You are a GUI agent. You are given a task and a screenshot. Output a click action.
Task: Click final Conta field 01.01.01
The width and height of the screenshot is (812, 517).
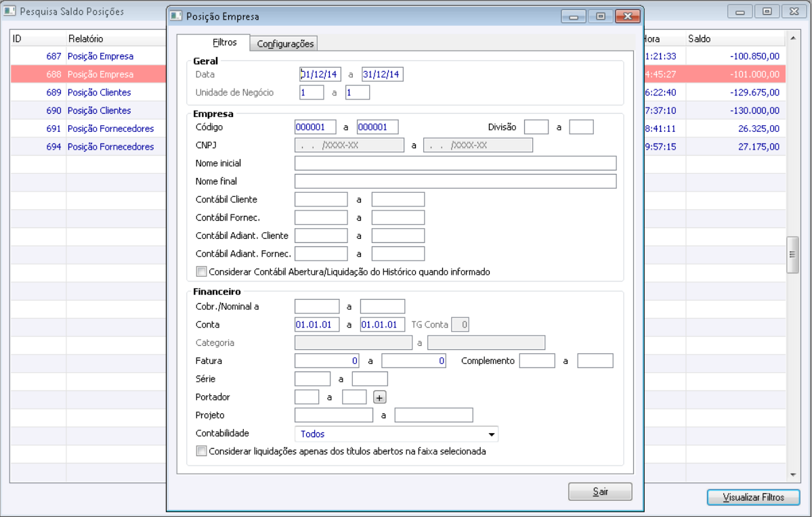[382, 325]
